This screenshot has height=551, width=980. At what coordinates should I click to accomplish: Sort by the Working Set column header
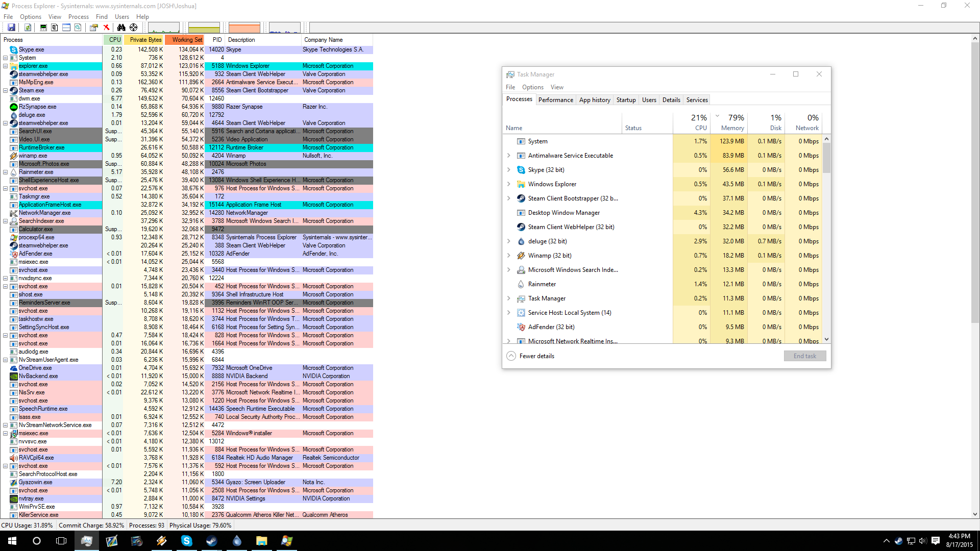point(184,40)
